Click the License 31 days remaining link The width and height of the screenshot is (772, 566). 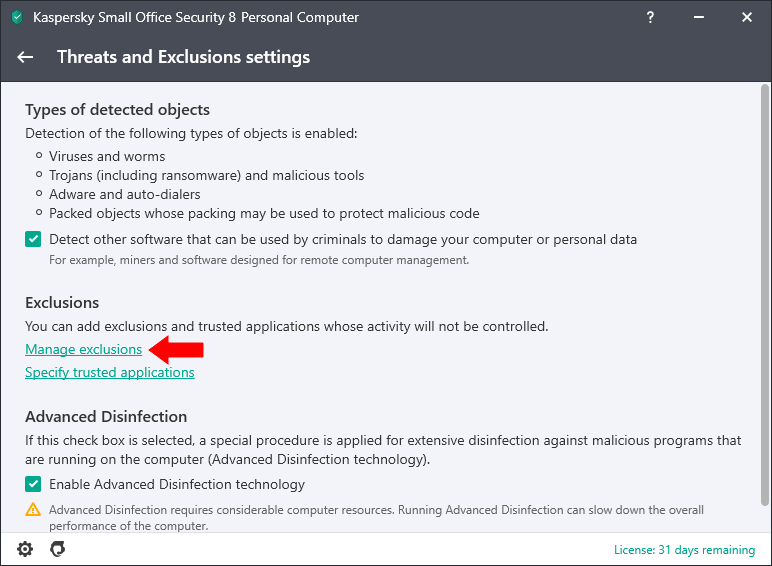click(684, 550)
